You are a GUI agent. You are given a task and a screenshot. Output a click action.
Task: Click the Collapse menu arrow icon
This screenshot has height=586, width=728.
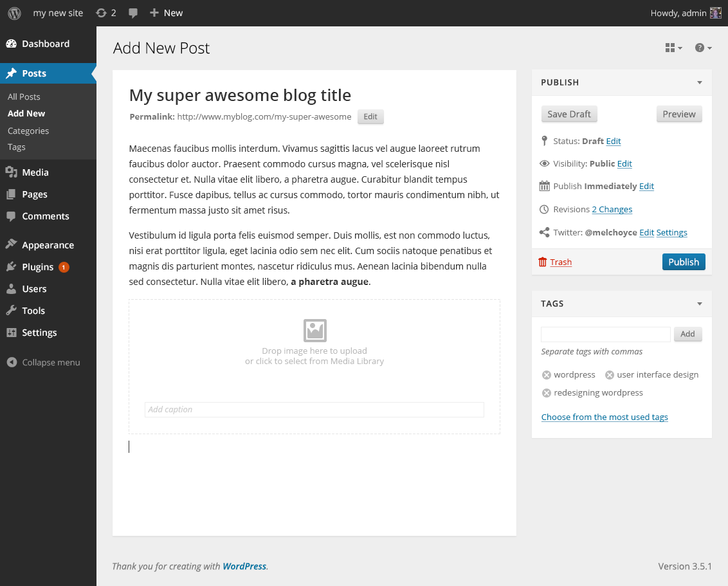(12, 362)
